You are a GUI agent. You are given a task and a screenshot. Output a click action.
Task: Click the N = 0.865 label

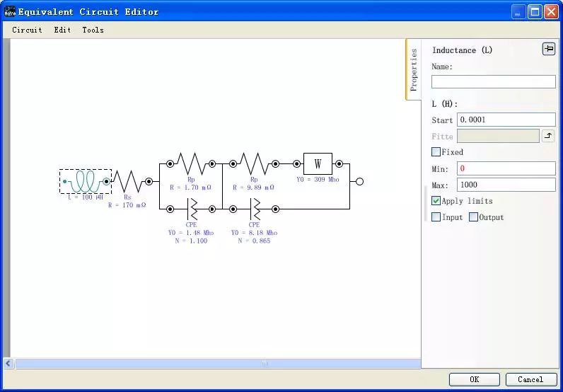(254, 241)
